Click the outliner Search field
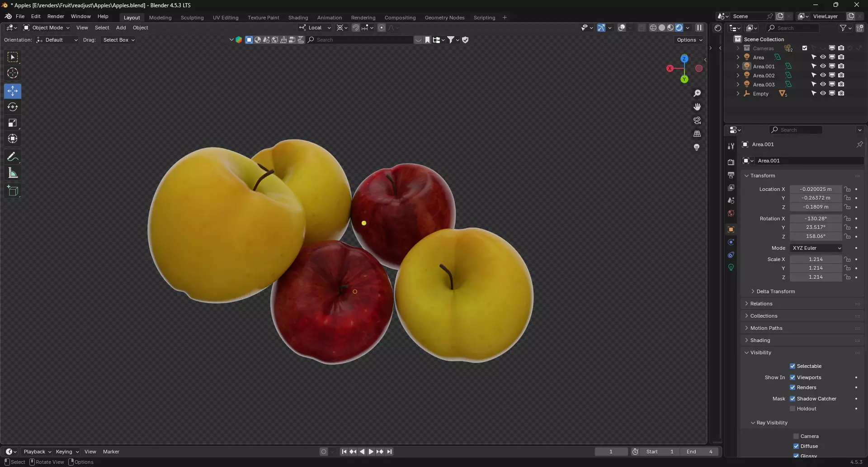This screenshot has width=868, height=467. [793, 28]
